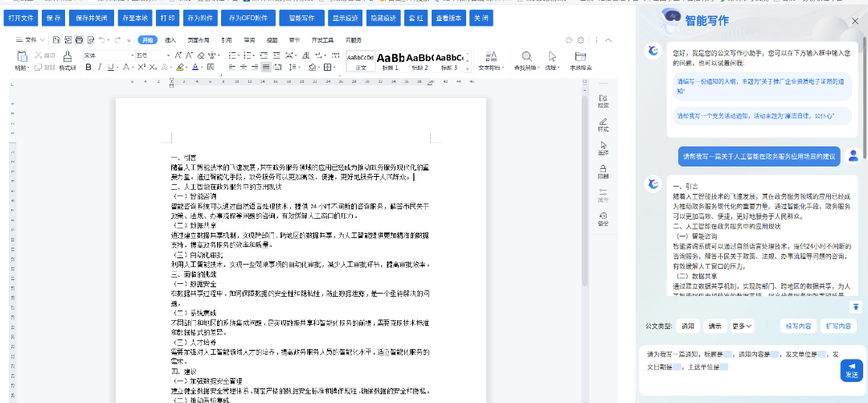The width and height of the screenshot is (868, 403).
Task: Decrease paragraph indent
Action: coord(264,56)
